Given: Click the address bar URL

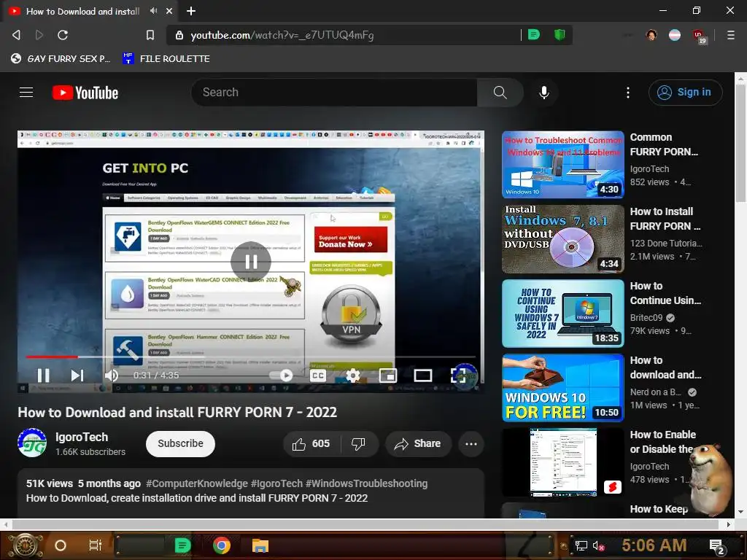Looking at the screenshot, I should coord(282,35).
